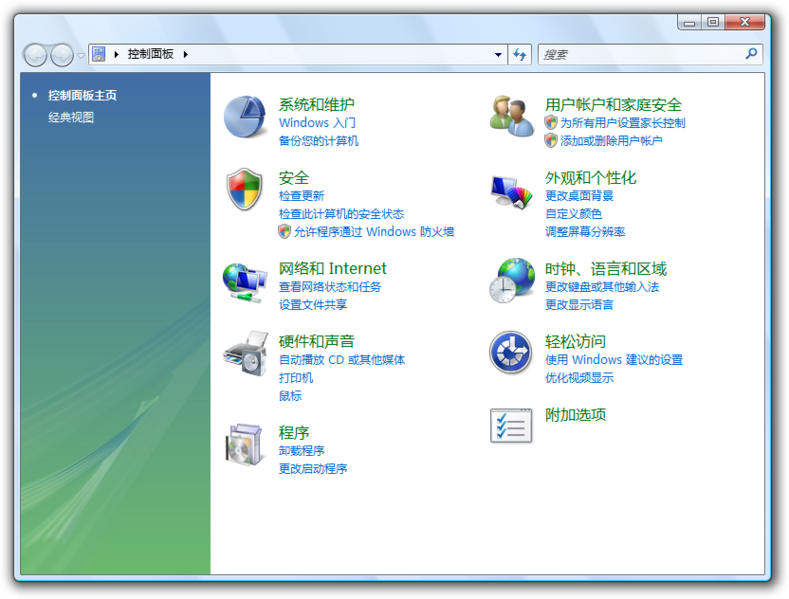Open 时钟、语言和区域 heading

point(606,268)
